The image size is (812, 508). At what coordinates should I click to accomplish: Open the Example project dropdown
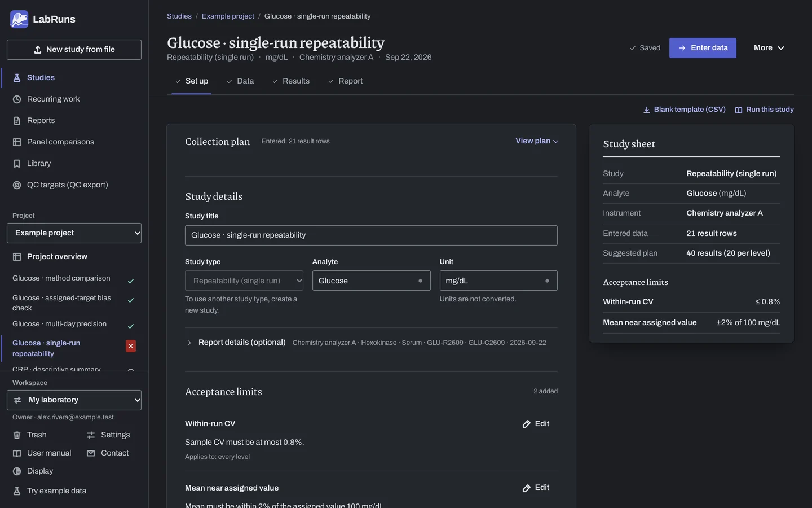pos(74,233)
